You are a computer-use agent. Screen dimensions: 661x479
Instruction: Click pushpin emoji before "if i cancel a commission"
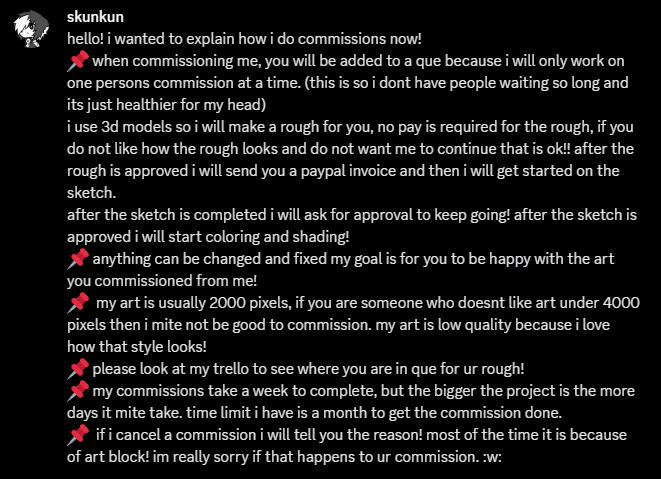click(x=78, y=435)
